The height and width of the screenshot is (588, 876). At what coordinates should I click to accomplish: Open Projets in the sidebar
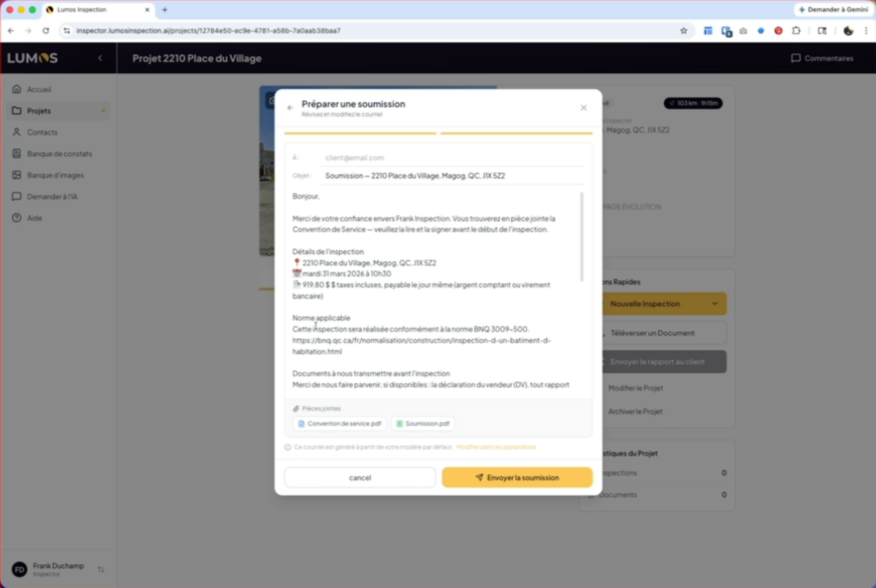click(59, 111)
